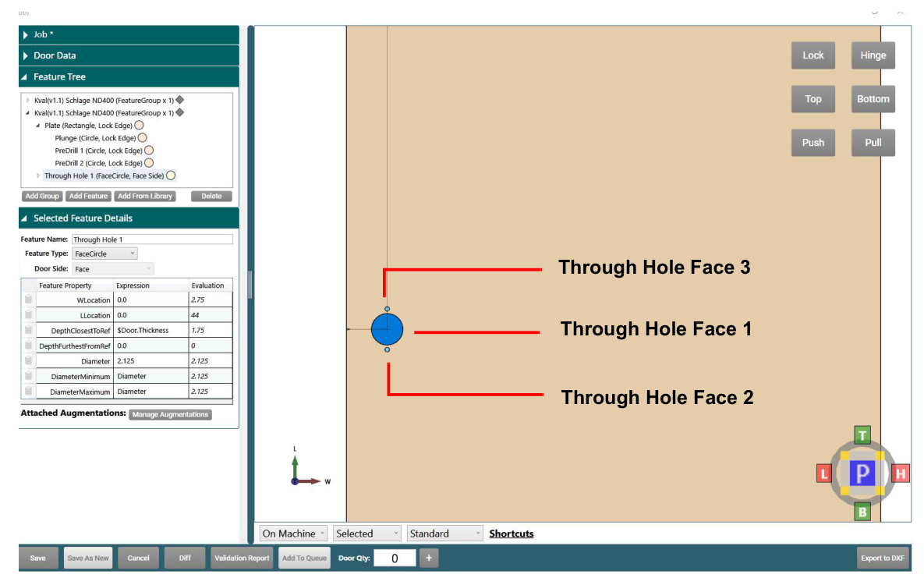Click the L/W axis indicator origin
This screenshot has width=924, height=585.
coord(295,481)
